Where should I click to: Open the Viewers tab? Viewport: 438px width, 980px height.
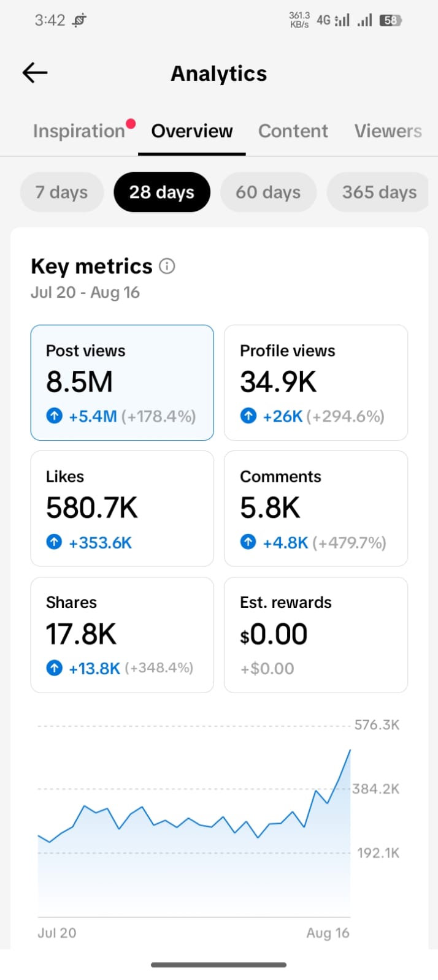pos(388,131)
